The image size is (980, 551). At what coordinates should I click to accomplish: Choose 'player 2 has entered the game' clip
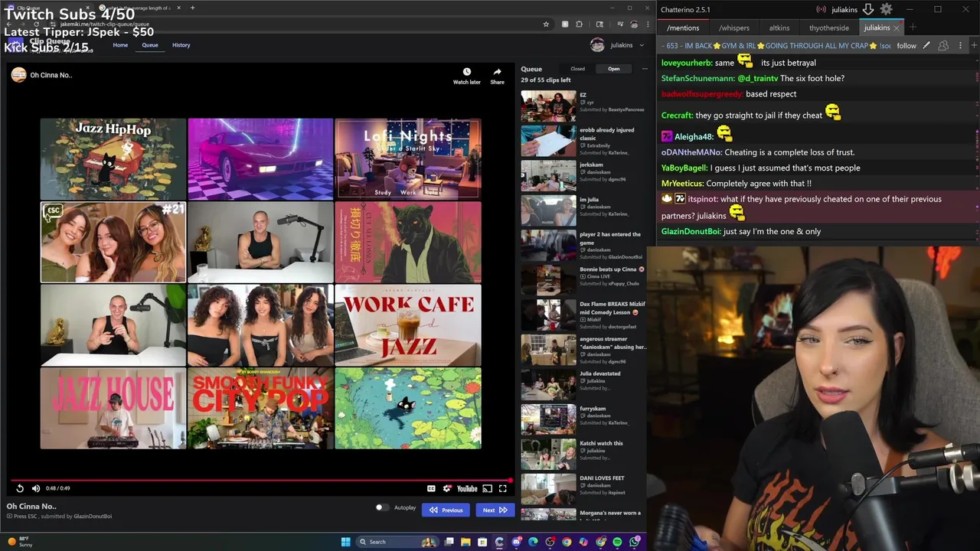583,245
